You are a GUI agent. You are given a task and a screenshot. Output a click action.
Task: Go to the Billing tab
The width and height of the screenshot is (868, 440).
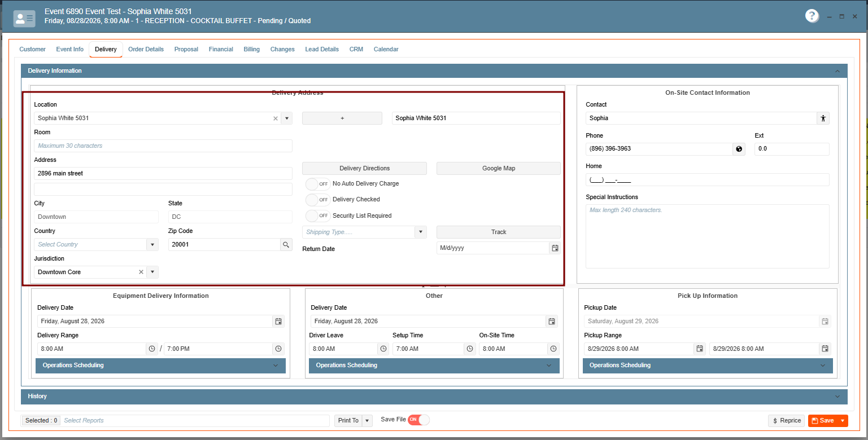[252, 50]
